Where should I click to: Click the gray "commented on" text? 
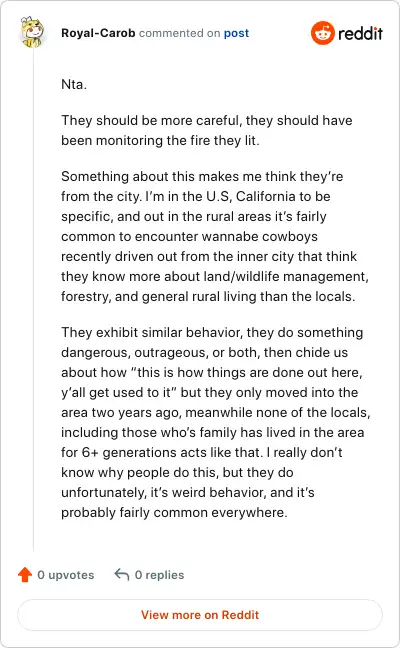179,33
